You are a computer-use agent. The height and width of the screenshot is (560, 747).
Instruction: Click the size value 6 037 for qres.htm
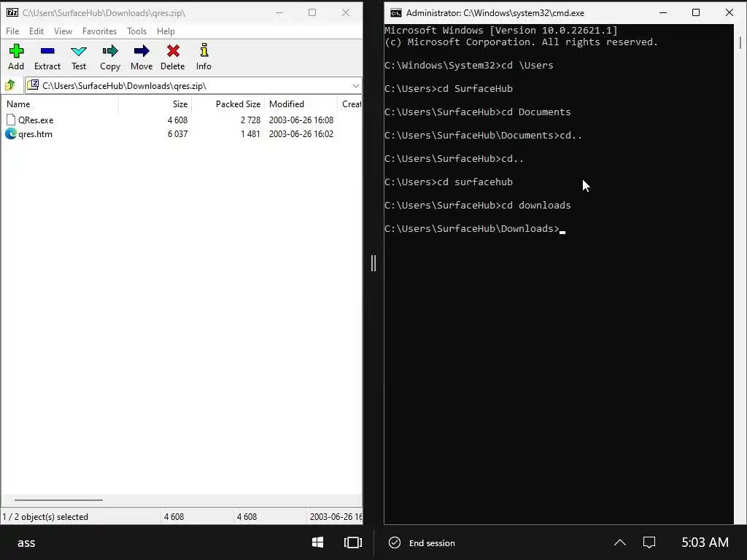177,134
